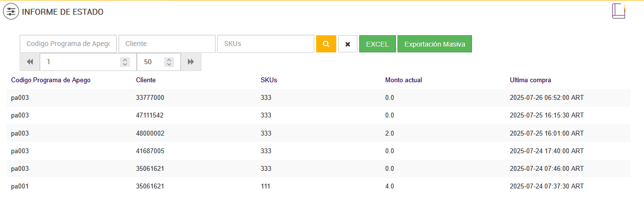644x211 pixels.
Task: Click into the Cliente filter field
Action: tap(167, 44)
